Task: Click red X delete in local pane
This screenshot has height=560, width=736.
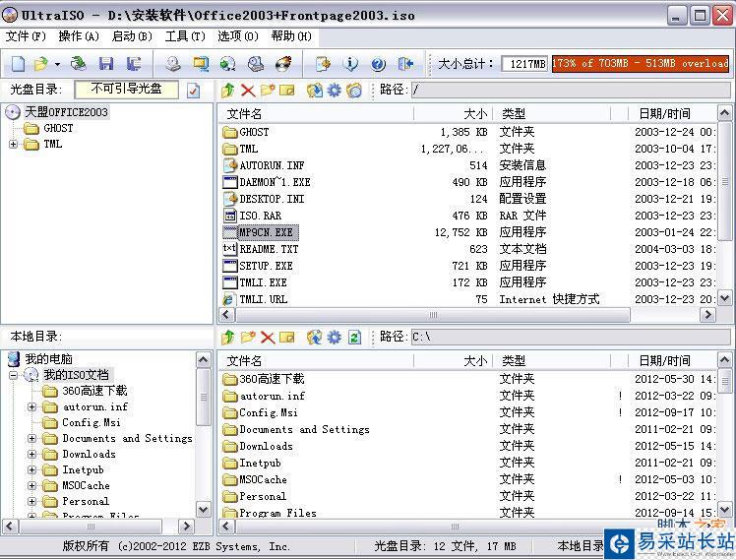Action: 268,337
